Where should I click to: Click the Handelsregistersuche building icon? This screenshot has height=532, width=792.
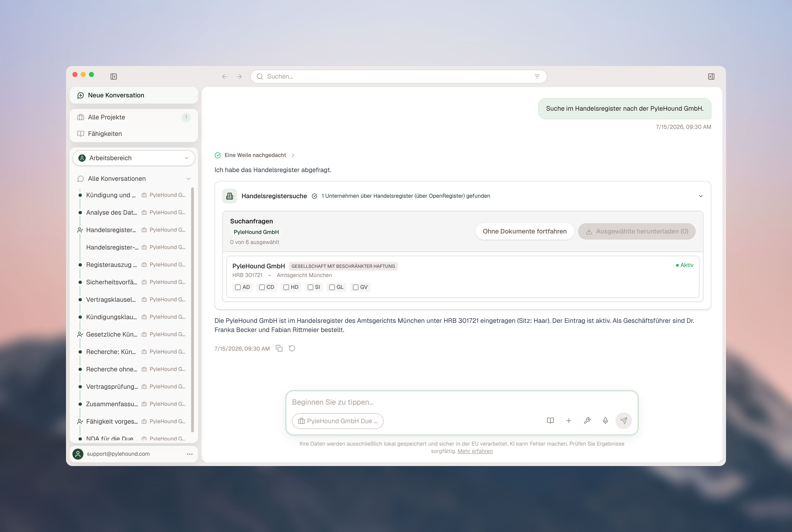point(230,196)
